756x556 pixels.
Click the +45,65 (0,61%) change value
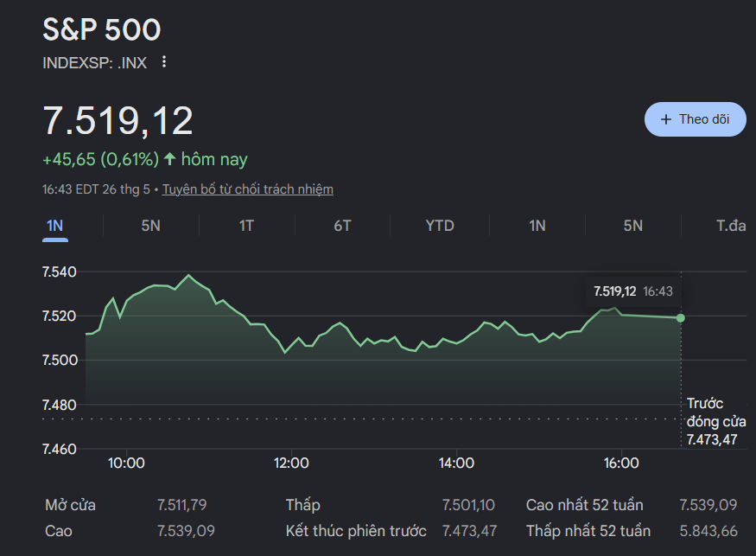coord(101,159)
